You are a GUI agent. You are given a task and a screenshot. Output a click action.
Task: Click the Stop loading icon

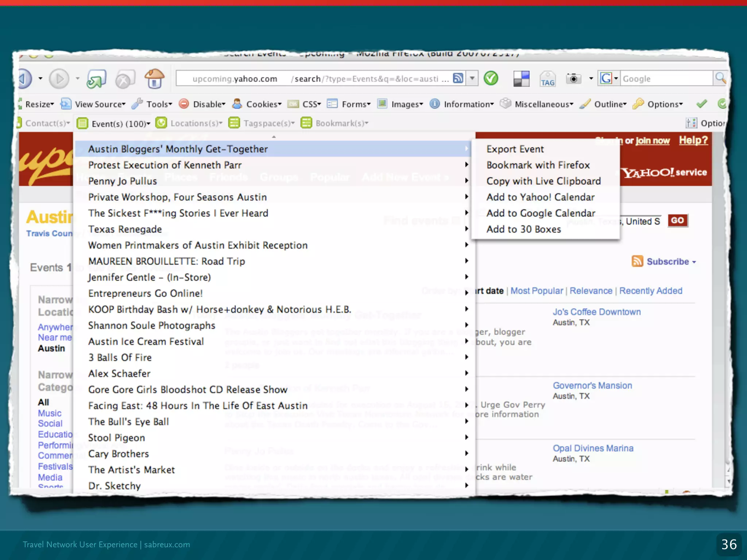pos(125,79)
